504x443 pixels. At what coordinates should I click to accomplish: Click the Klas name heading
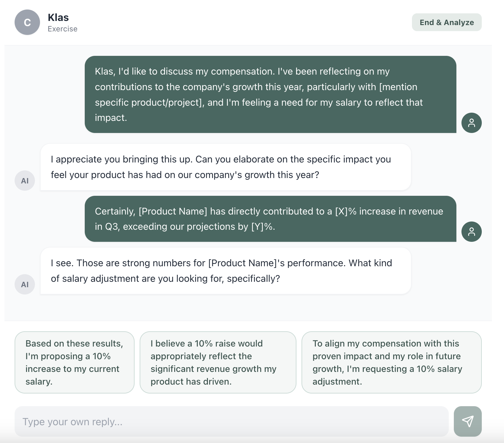pyautogui.click(x=58, y=17)
